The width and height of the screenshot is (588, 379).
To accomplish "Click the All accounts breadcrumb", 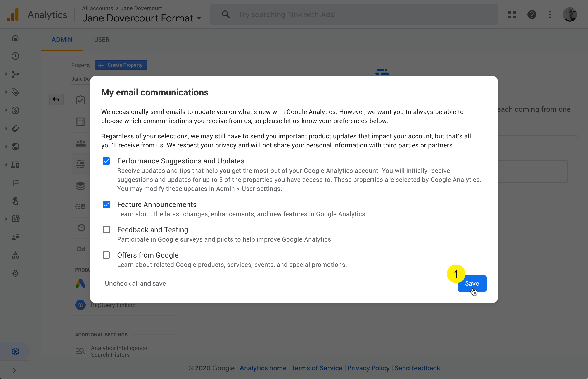I will pos(97,8).
